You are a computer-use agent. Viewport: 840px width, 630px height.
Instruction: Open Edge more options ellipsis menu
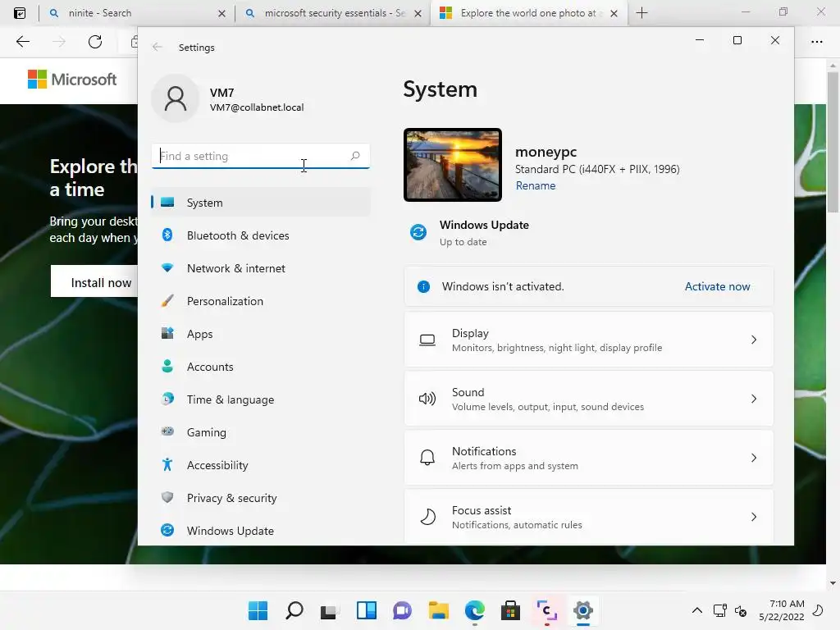[x=816, y=42]
